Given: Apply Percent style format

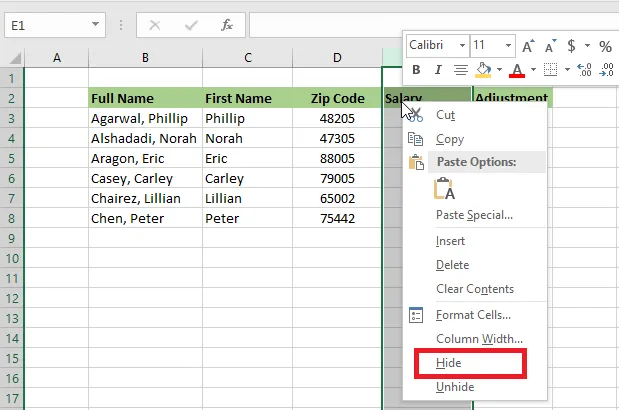Looking at the screenshot, I should click(605, 46).
